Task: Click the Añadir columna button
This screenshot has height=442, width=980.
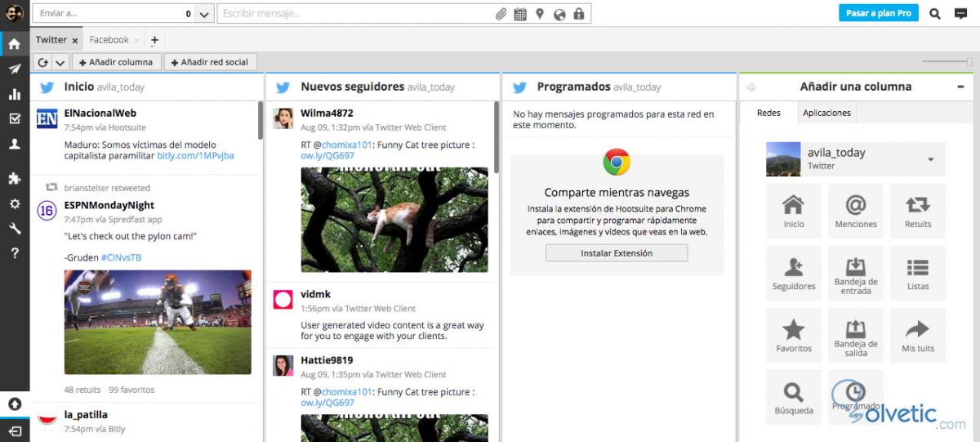Action: click(x=116, y=62)
